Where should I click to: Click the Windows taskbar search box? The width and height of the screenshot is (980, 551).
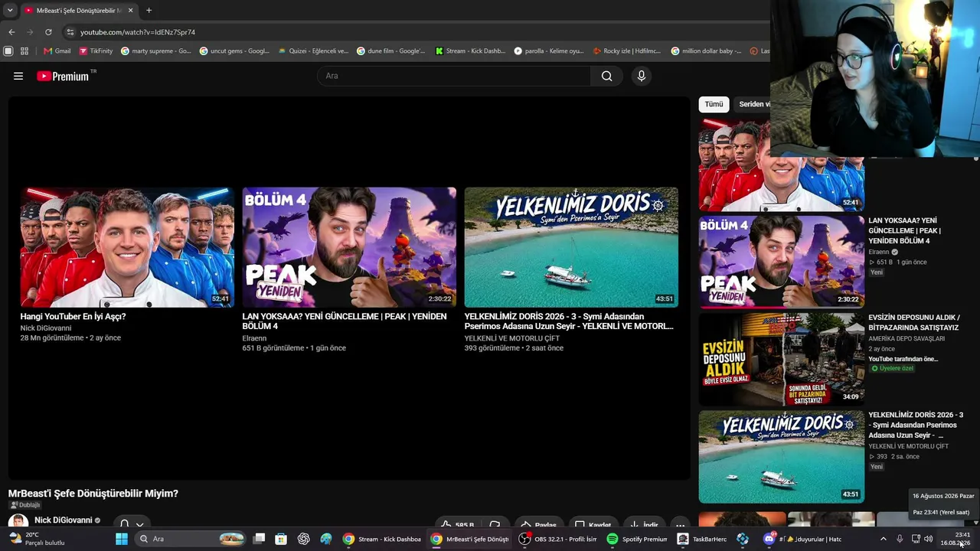(x=191, y=539)
